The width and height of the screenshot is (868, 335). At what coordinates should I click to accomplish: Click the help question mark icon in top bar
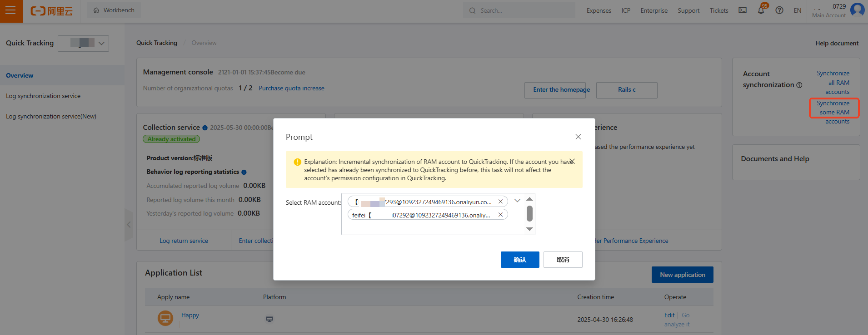click(779, 10)
